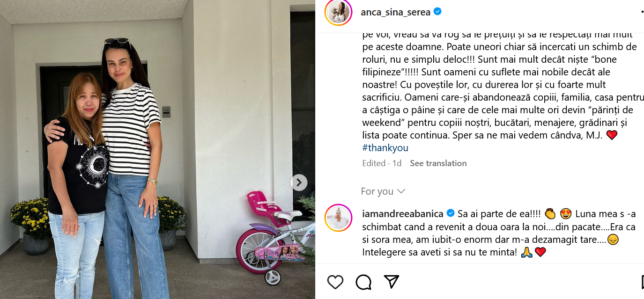Screen dimensions: 644x299
Task: Click the chevron next to For you
Action: 401,191
